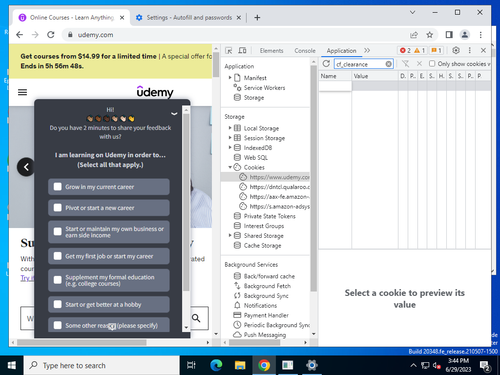Viewport: 500px width, 375px height.
Task: Open the share page icon in address bar
Action: tap(414, 35)
